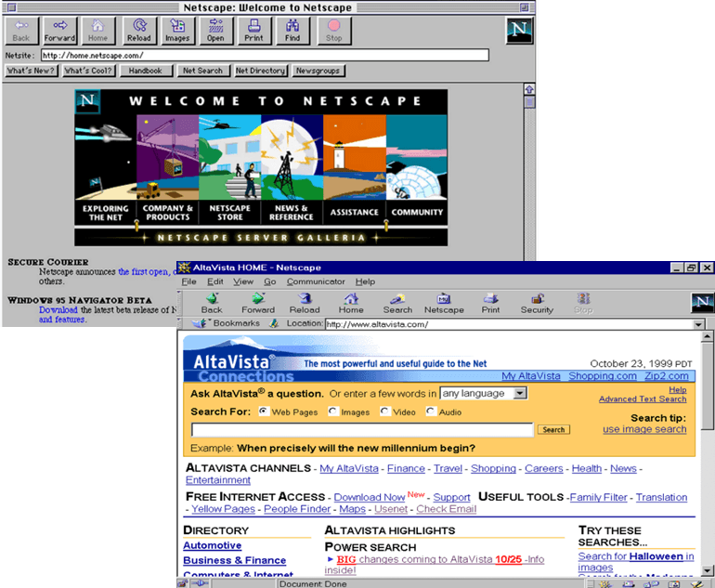Open the View menu

pos(243,281)
